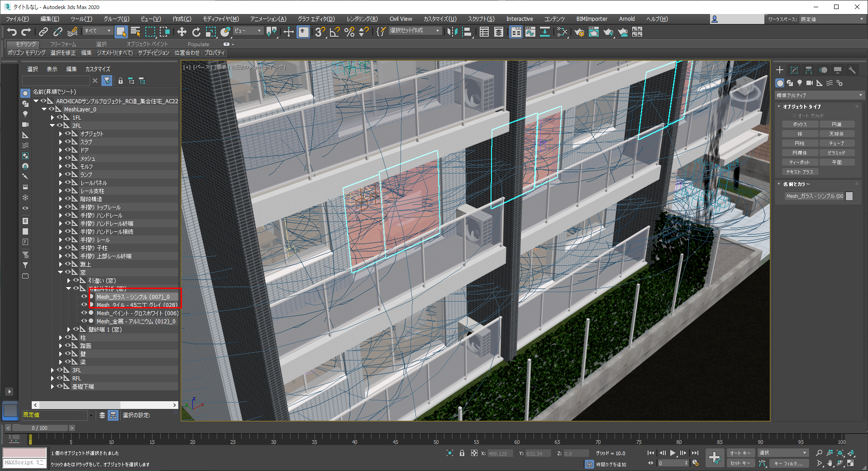Toggle the selection lock padlock in status bar
This screenshot has height=471, width=868.
click(x=462, y=453)
